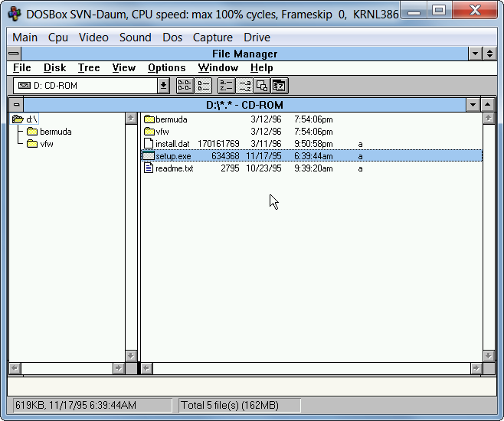Toggle the Sort by Name toolbar button

[226, 86]
